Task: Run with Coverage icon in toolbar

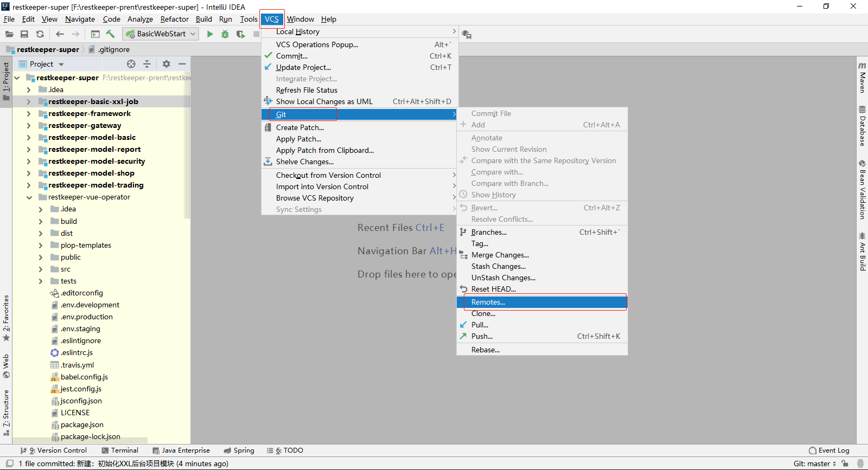Action: point(241,34)
